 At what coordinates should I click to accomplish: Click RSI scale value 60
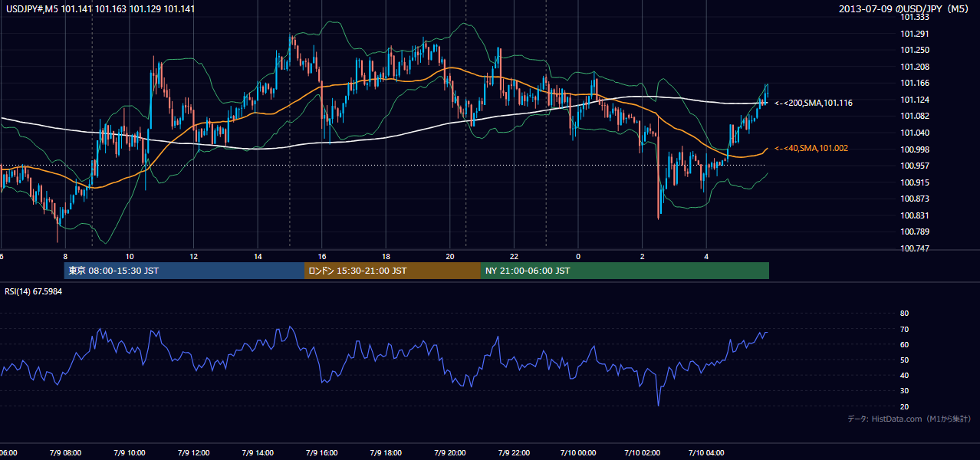click(904, 344)
